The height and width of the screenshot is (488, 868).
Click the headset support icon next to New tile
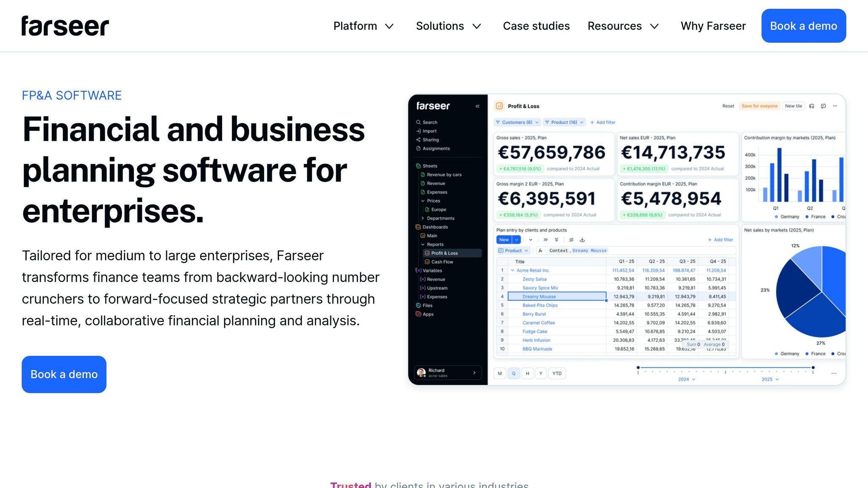click(x=812, y=106)
